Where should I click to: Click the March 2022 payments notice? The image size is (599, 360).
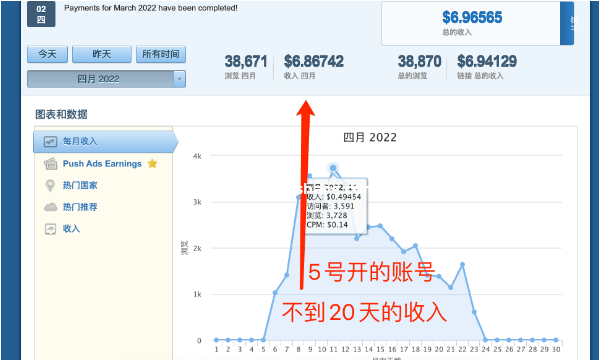(x=151, y=8)
